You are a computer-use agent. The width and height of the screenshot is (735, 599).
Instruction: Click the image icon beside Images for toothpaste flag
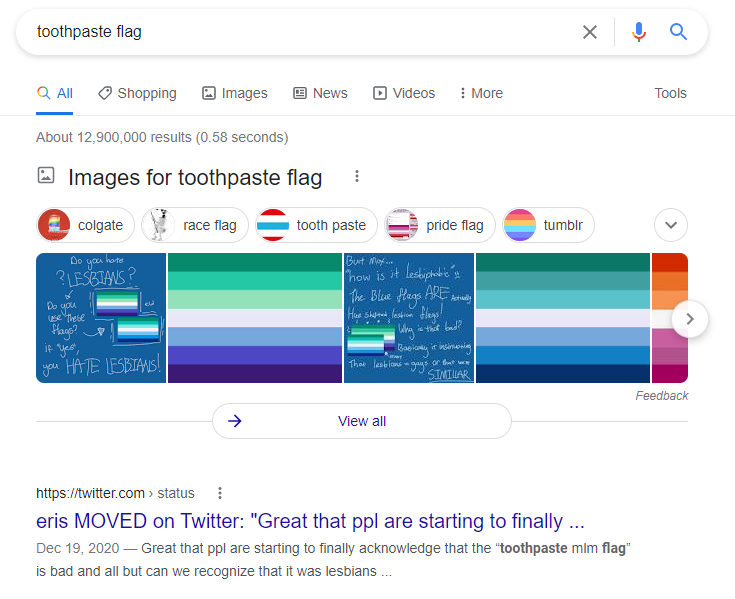[46, 175]
